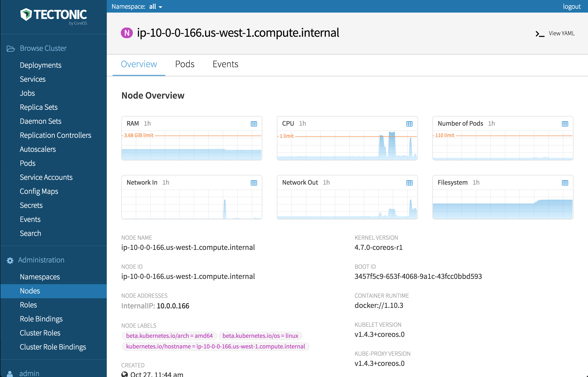Click the purple N node badge
This screenshot has width=588, height=377.
[127, 33]
